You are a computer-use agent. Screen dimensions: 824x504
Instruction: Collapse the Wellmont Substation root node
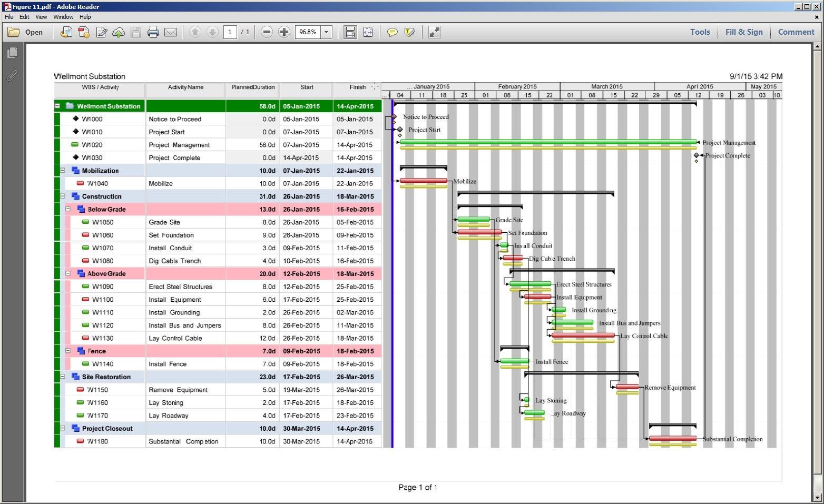[x=57, y=106]
